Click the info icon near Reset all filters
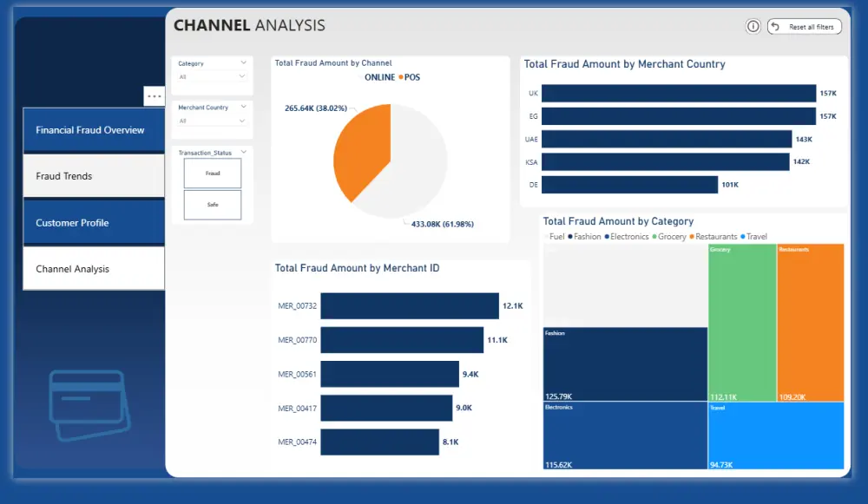This screenshot has height=504, width=868. [753, 26]
